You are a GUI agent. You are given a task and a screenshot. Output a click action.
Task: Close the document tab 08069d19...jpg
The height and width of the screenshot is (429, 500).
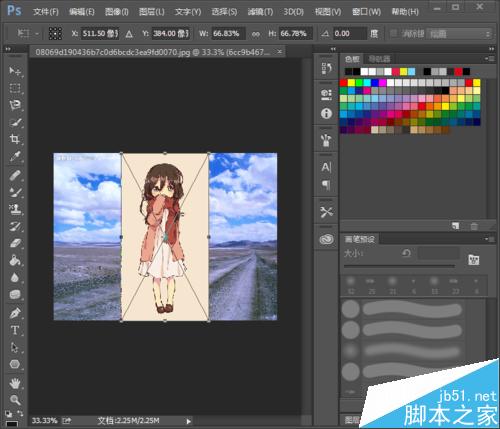pos(279,52)
